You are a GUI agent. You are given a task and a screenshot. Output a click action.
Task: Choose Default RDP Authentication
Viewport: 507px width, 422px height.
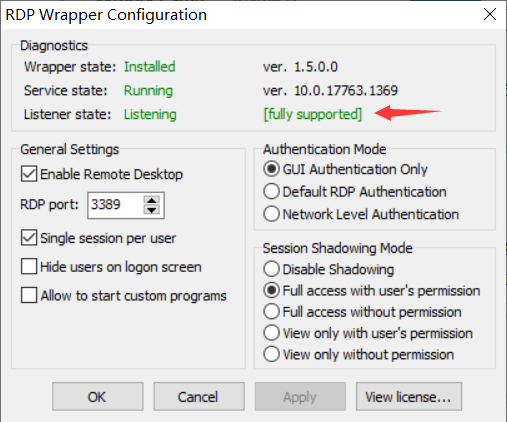click(271, 191)
